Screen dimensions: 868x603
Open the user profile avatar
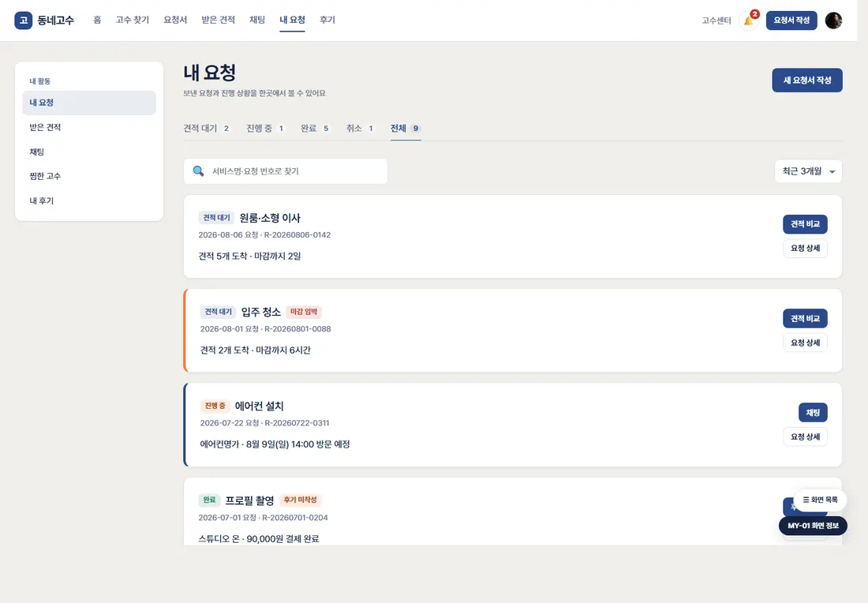[x=833, y=21]
